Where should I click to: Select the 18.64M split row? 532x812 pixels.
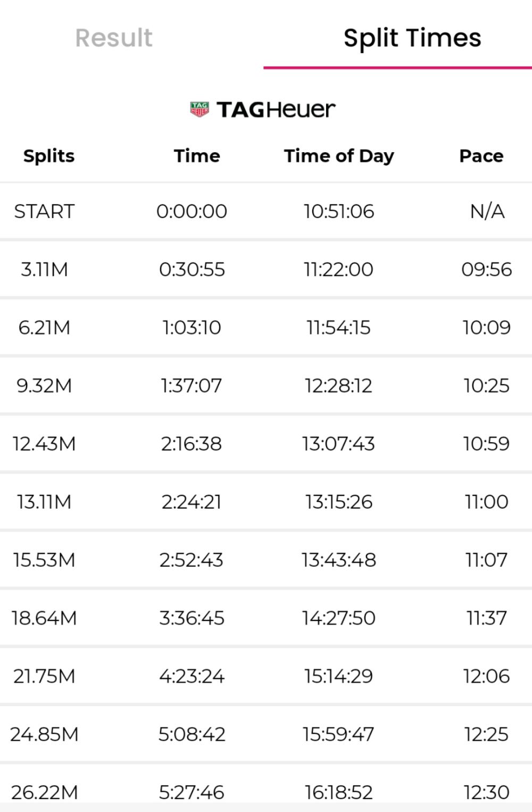tap(266, 618)
